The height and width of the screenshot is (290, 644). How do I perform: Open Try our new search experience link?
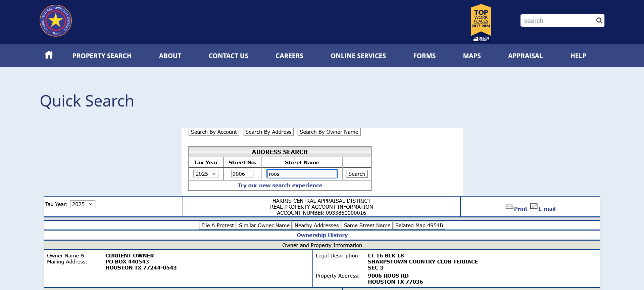280,185
